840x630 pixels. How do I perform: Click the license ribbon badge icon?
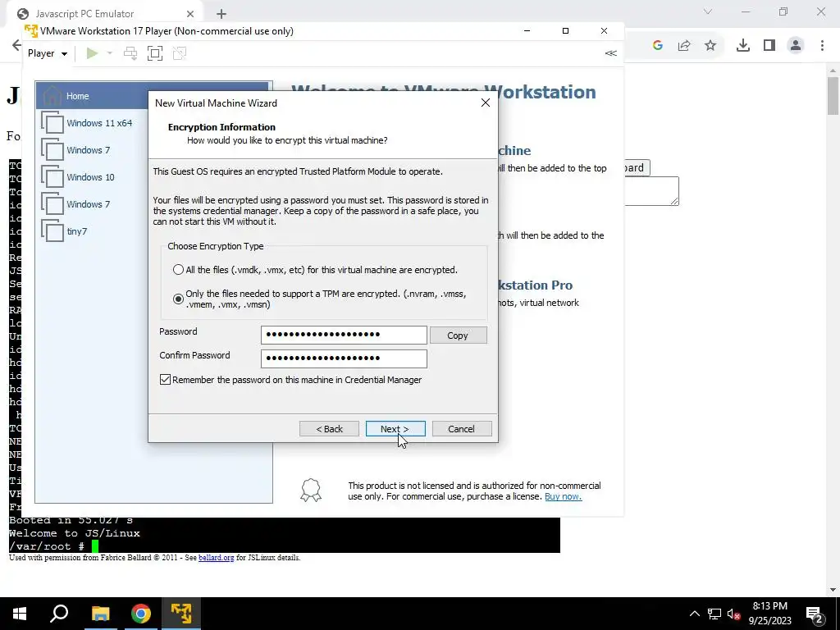[x=311, y=491]
